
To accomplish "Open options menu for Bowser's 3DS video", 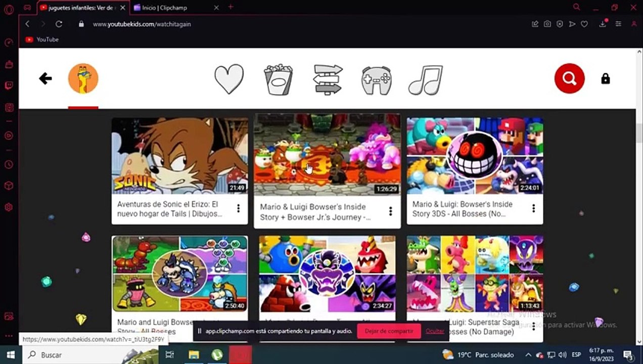I will (533, 209).
